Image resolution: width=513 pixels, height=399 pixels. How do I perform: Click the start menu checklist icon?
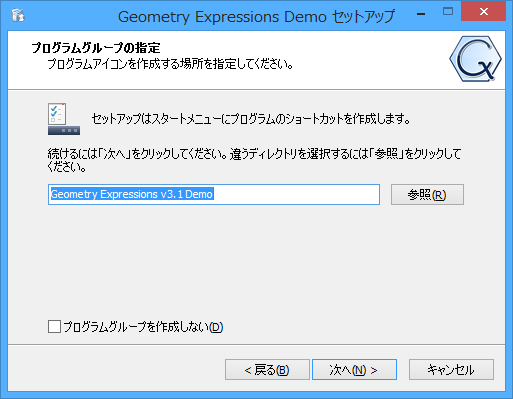(64, 119)
